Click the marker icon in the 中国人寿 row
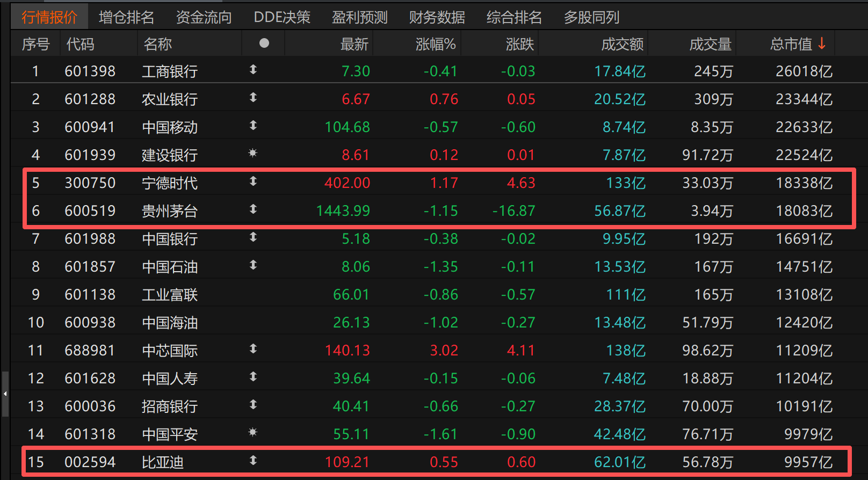Viewport: 868px width, 480px height. pos(253,377)
